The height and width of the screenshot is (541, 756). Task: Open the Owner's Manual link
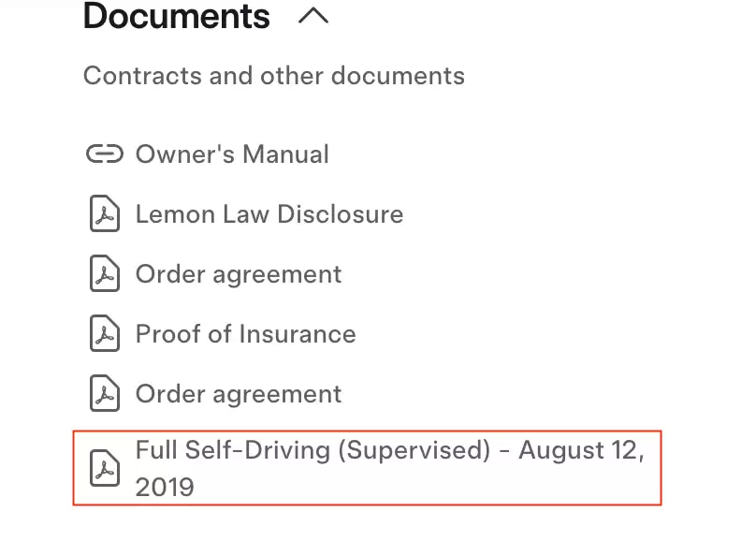(232, 154)
